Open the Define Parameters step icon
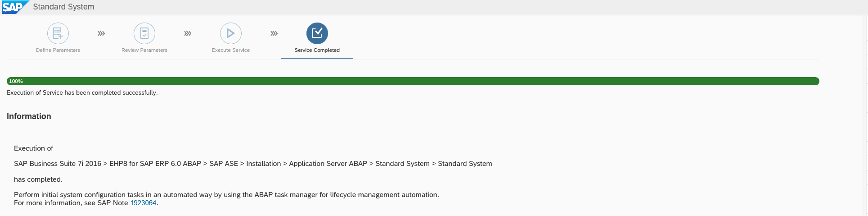Image resolution: width=868 pixels, height=216 pixels. [58, 33]
